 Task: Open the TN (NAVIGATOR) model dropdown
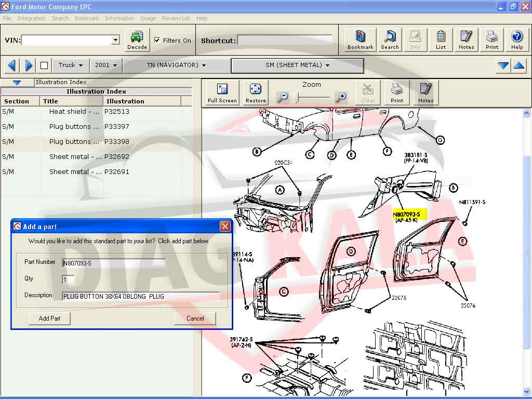[177, 65]
